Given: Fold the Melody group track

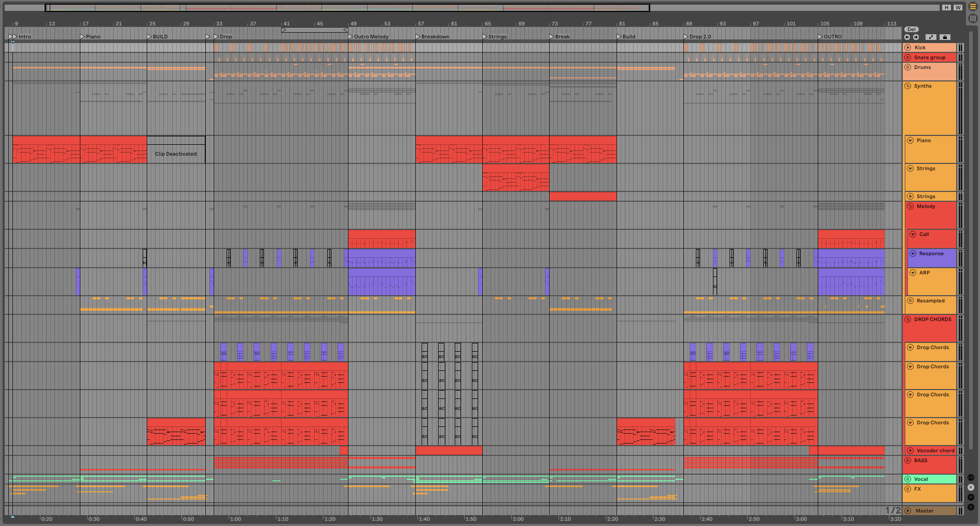Looking at the screenshot, I should click(x=911, y=206).
